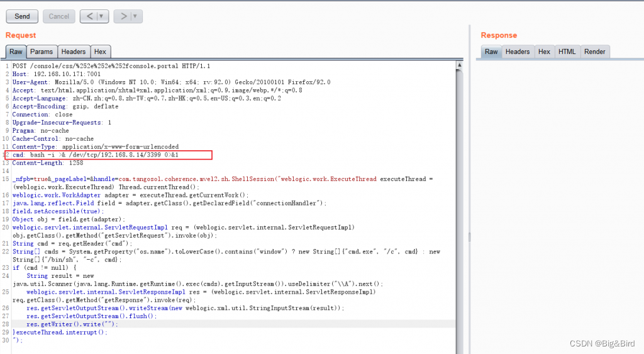644x354 pixels.
Task: Switch to the Request Headers tab
Action: coord(74,52)
